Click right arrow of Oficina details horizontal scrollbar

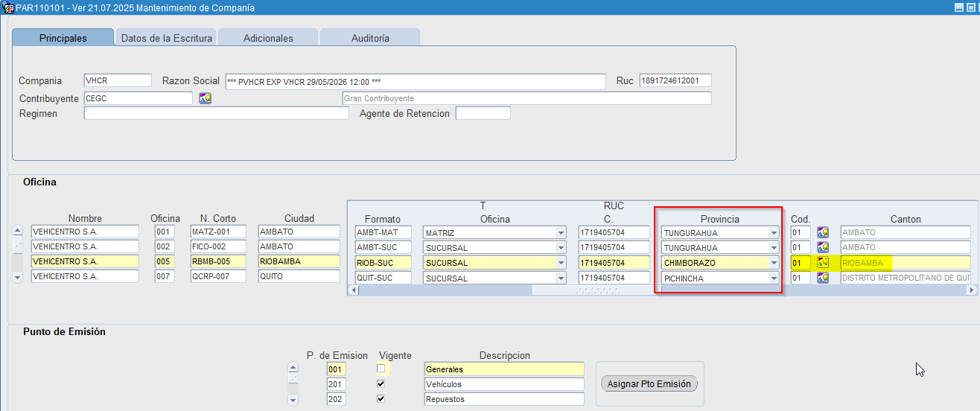[x=972, y=290]
